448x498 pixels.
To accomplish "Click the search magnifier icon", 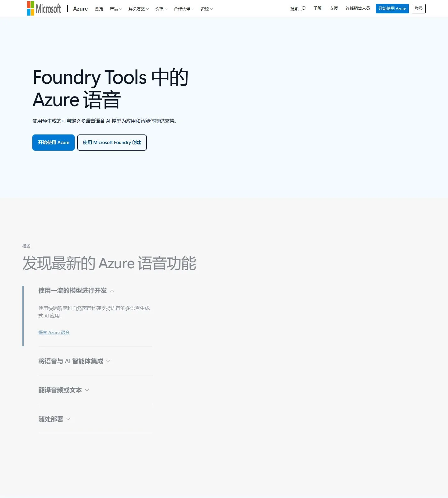I will 303,8.
